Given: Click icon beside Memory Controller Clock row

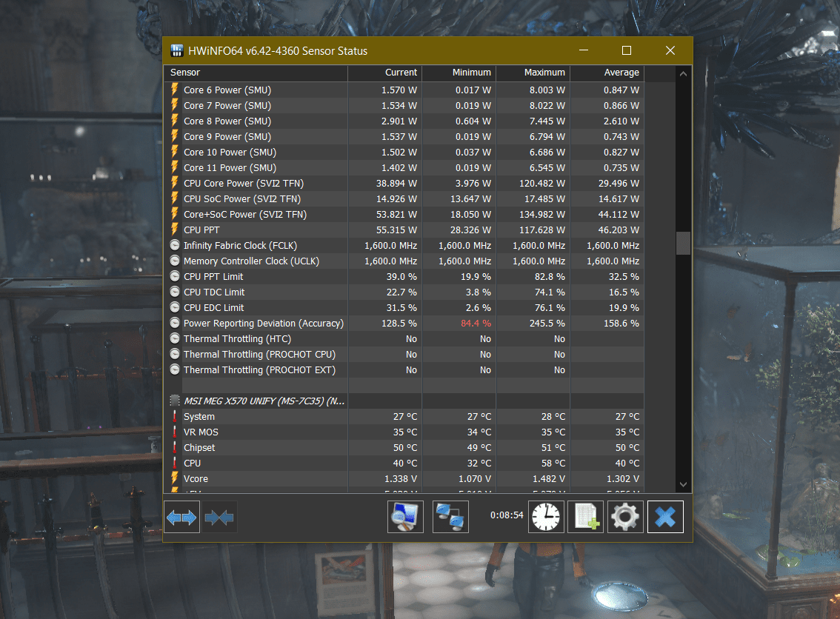Looking at the screenshot, I should (x=175, y=261).
